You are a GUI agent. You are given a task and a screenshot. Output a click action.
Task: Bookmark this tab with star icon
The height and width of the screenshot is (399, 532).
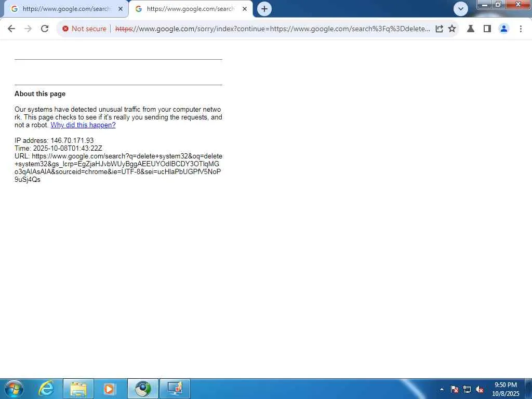pos(452,29)
